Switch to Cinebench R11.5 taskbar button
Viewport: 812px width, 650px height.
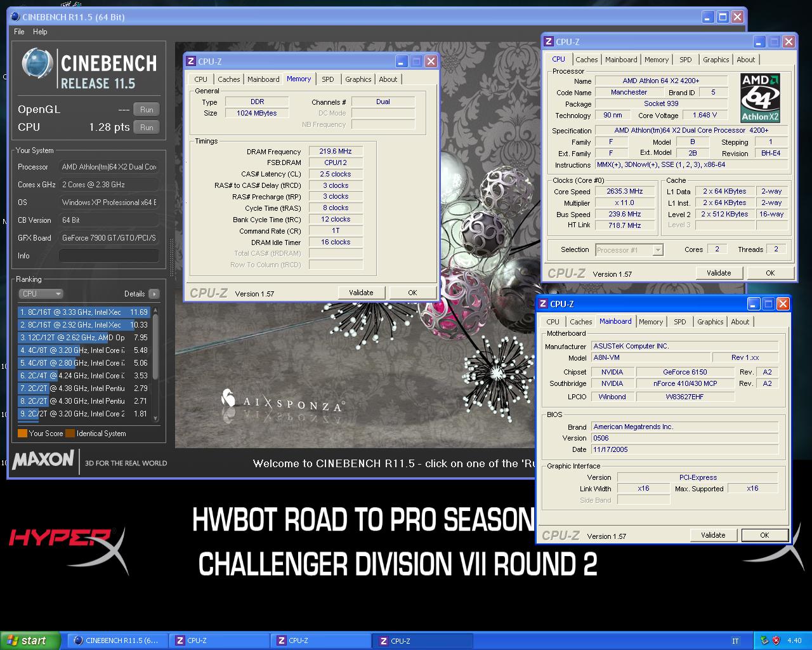[x=117, y=640]
